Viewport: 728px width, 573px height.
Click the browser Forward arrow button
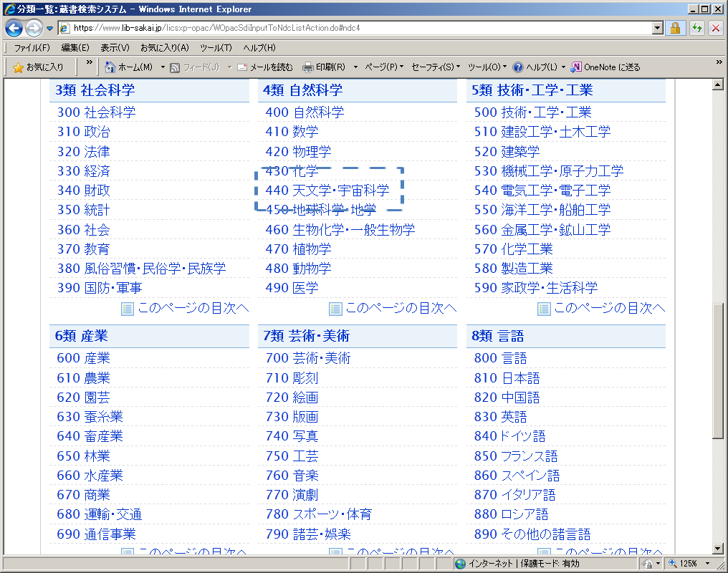[x=34, y=29]
